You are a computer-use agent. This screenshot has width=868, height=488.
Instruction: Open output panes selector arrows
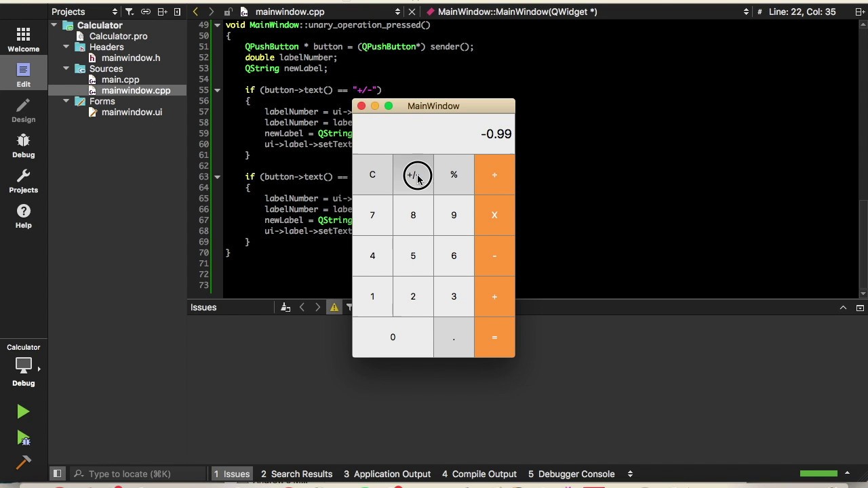pyautogui.click(x=630, y=474)
